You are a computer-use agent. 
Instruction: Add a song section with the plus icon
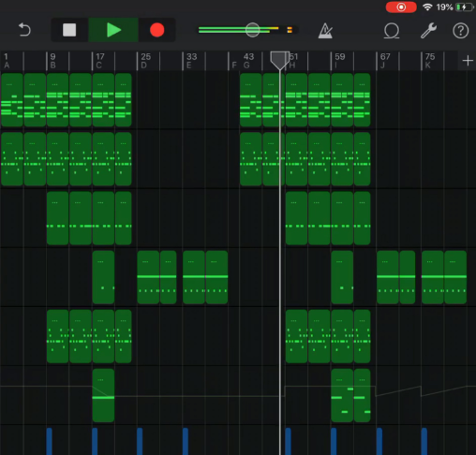pos(468,61)
